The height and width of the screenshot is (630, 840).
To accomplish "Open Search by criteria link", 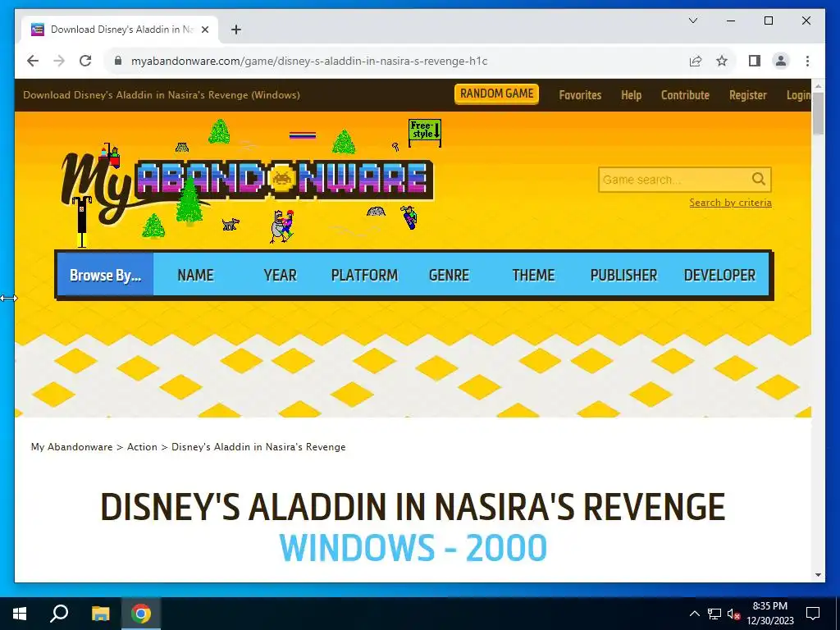I will [x=730, y=203].
